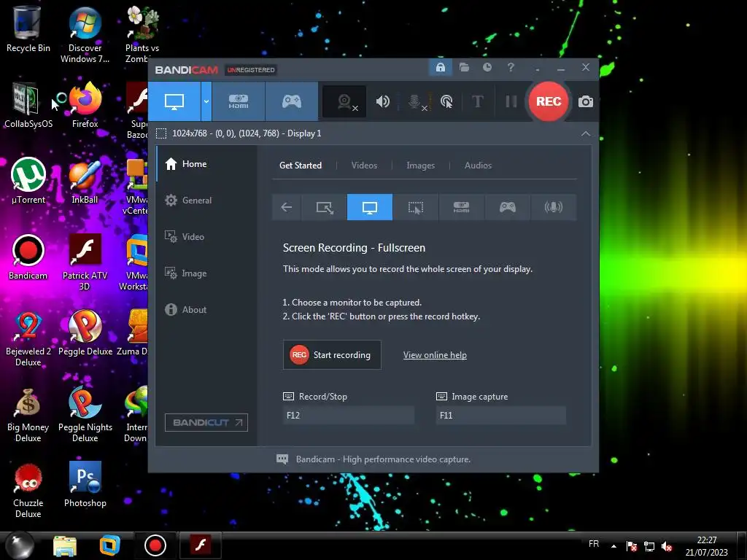
Task: Click the 1024x768 Display 1 capture area text
Action: (247, 133)
